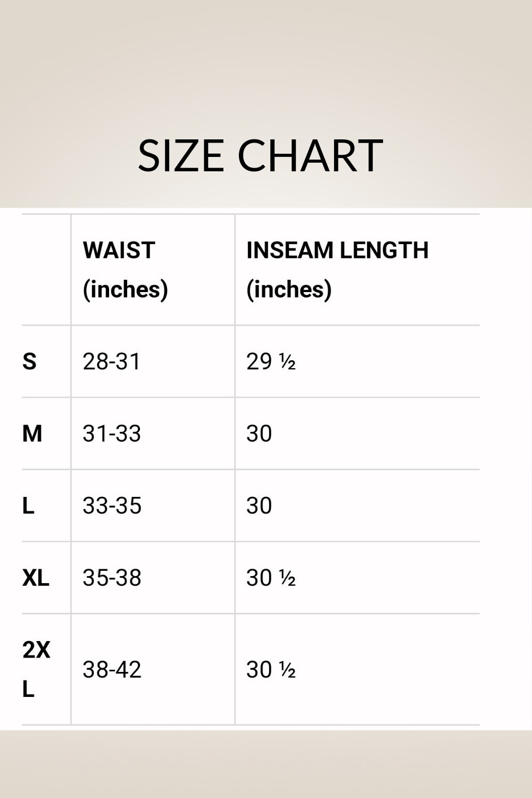Click waist value 28-31
Image resolution: width=532 pixels, height=798 pixels.
click(112, 362)
